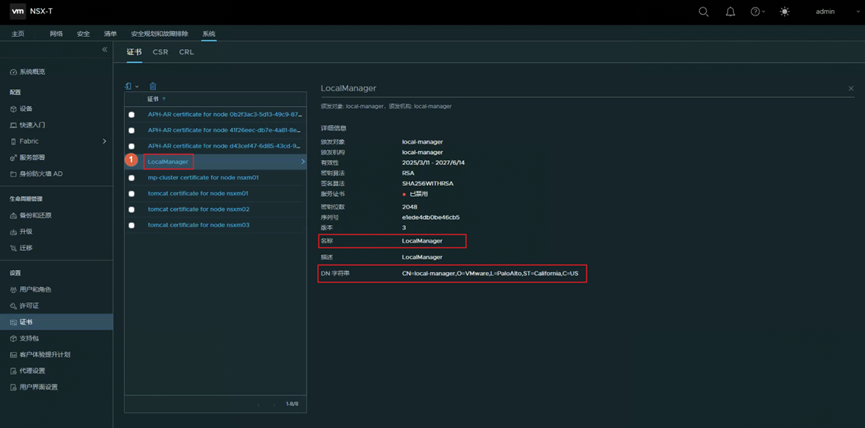Open the import certificate dropdown

131,86
